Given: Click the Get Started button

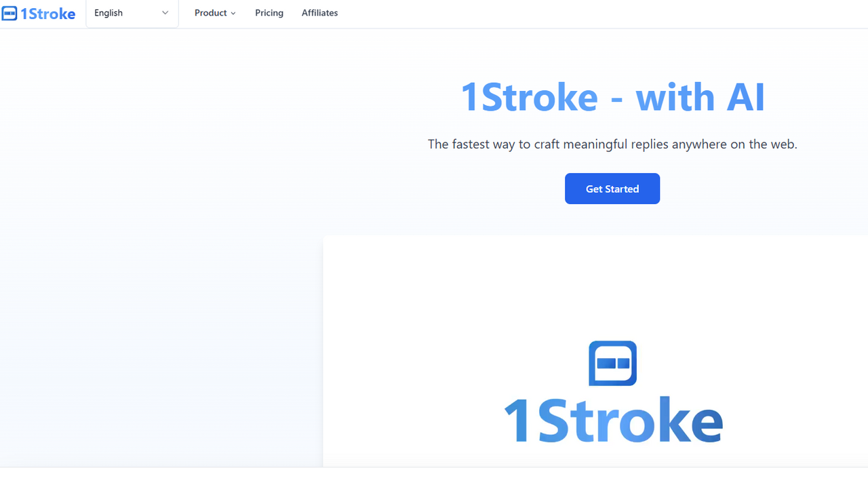Looking at the screenshot, I should [612, 189].
